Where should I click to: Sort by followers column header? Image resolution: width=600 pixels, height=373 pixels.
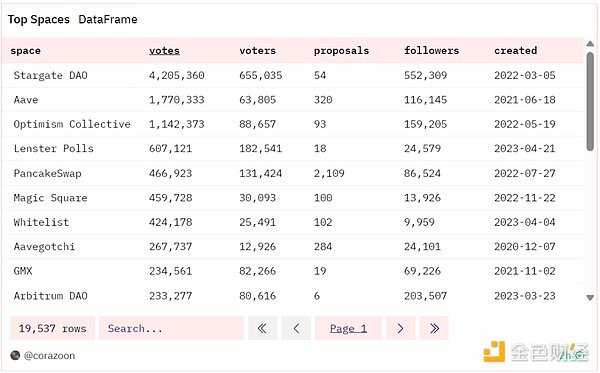(x=432, y=50)
